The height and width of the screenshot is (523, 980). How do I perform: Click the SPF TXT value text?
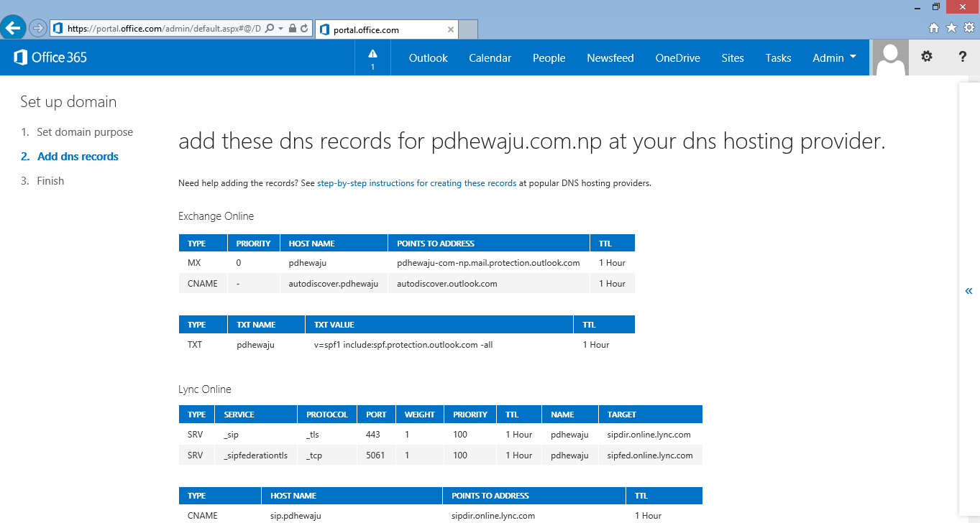point(403,345)
